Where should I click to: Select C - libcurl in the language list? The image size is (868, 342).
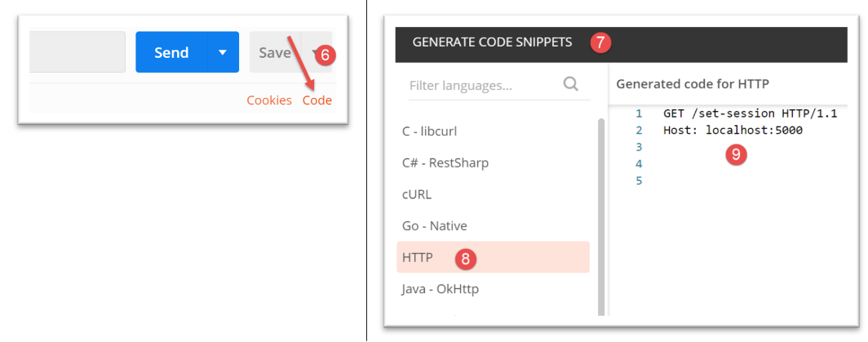tap(435, 131)
